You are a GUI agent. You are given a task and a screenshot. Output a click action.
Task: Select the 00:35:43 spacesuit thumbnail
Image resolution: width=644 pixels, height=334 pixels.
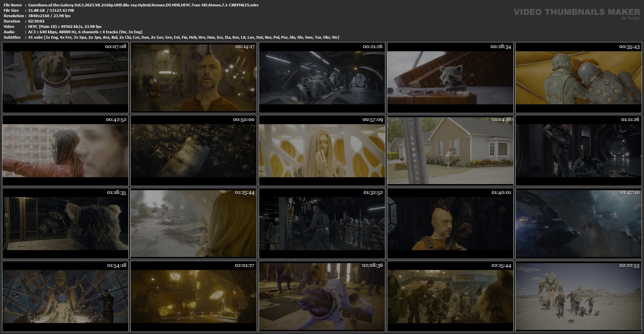(x=578, y=78)
